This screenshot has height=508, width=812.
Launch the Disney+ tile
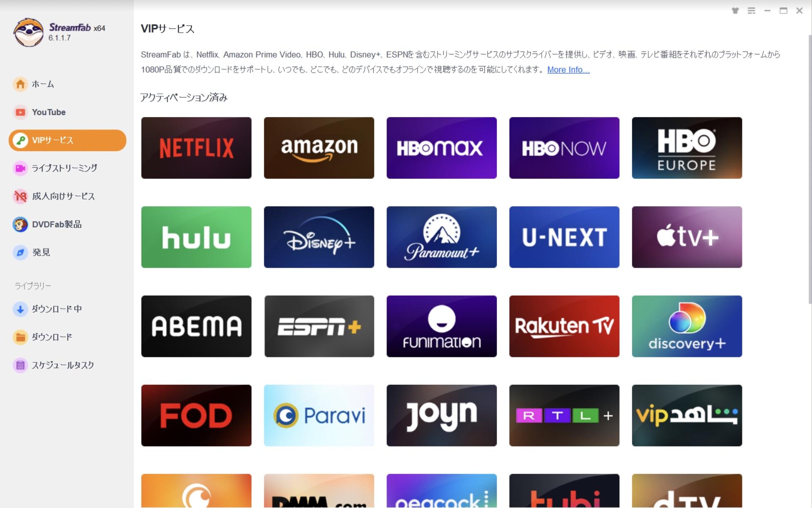[319, 237]
